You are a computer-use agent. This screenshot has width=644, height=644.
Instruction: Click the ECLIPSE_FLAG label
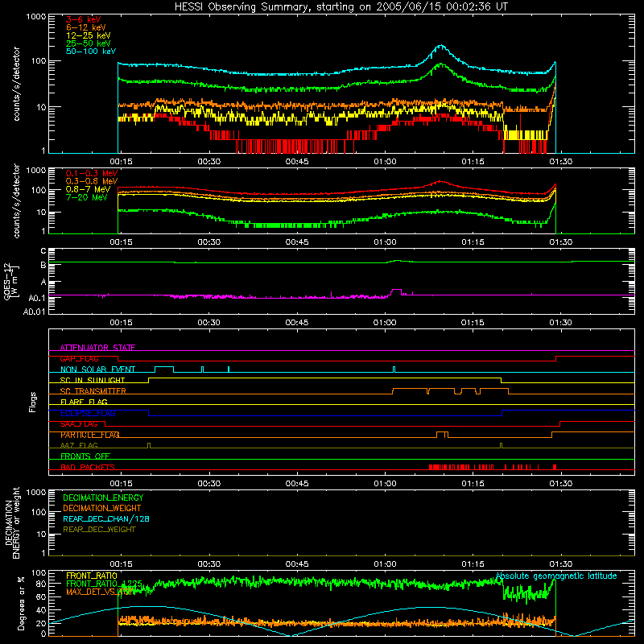coord(88,413)
